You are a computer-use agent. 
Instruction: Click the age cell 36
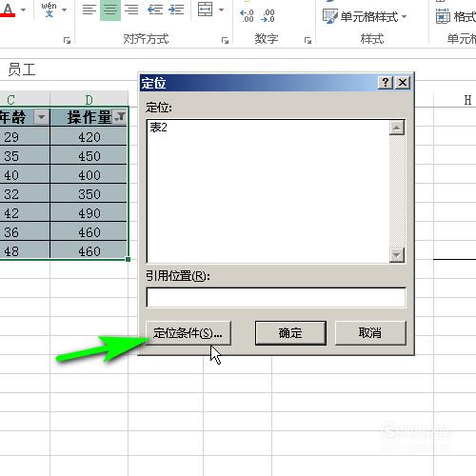point(25,232)
